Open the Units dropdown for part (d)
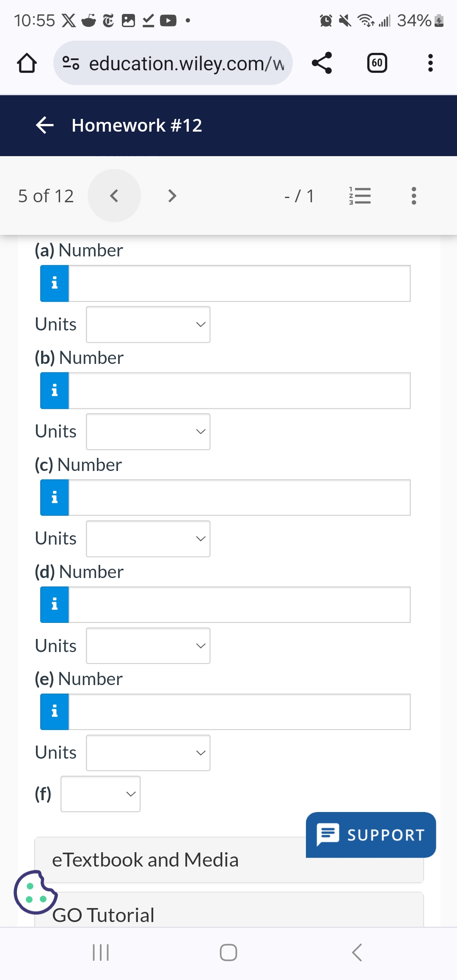Viewport: 457px width, 980px height. tap(148, 646)
